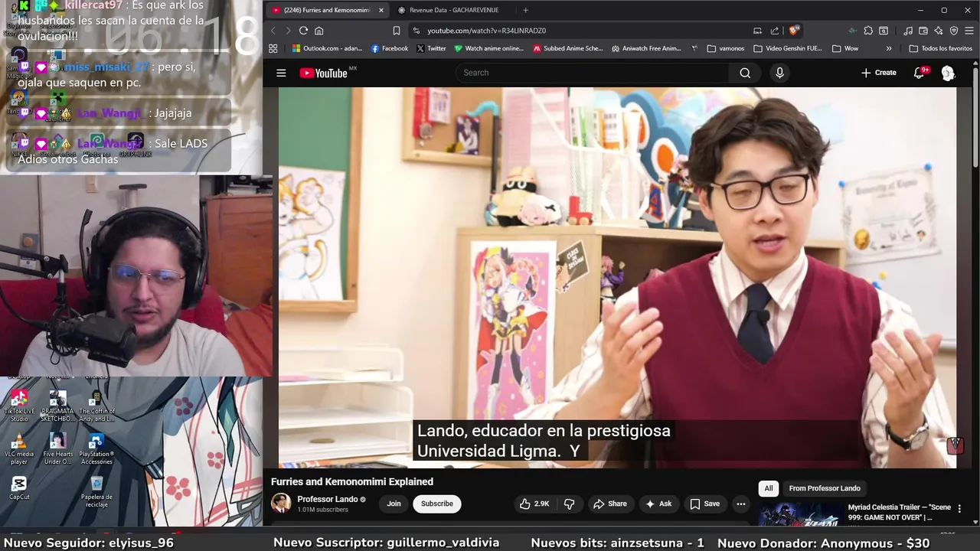The image size is (980, 551).
Task: Open the browser extensions puzzle icon
Action: click(x=868, y=31)
